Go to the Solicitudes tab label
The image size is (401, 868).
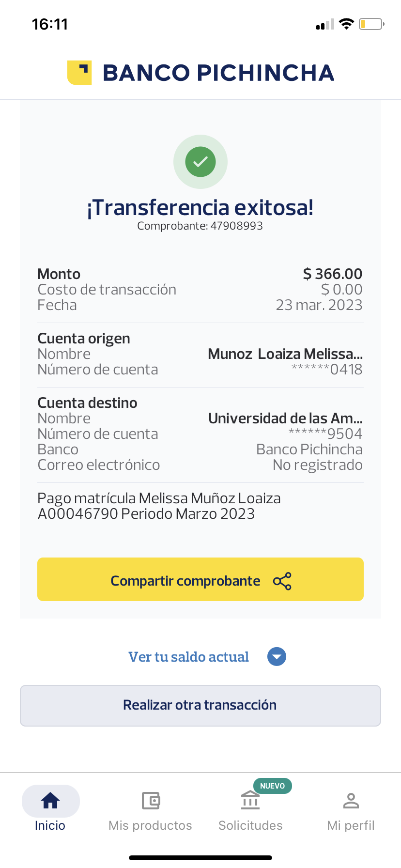250,825
